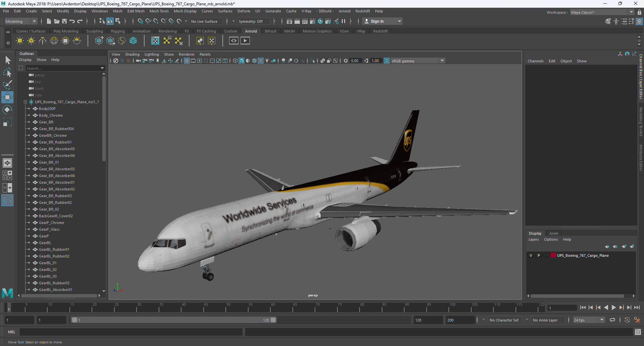
Task: Click red color swatch of UPS layer
Action: coord(553,255)
